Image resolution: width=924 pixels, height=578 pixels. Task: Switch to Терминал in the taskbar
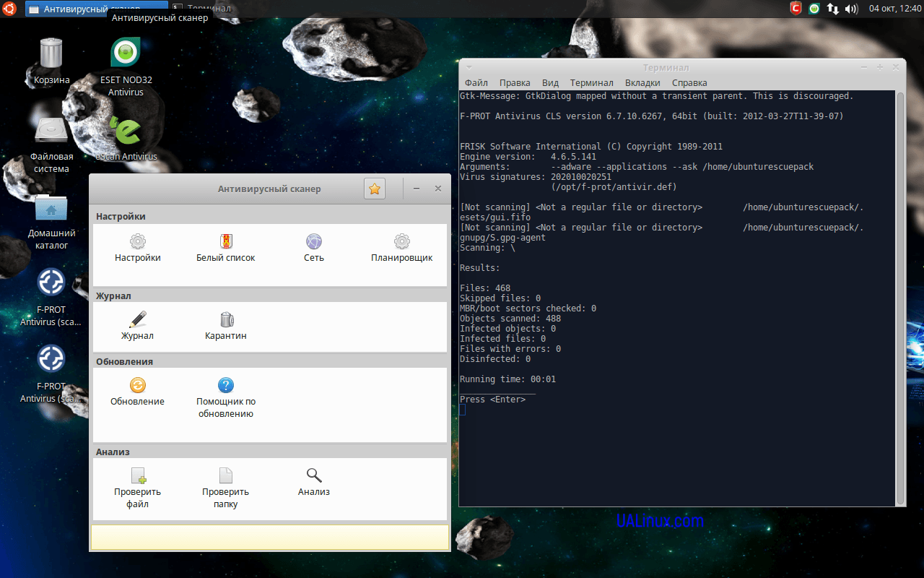202,9
